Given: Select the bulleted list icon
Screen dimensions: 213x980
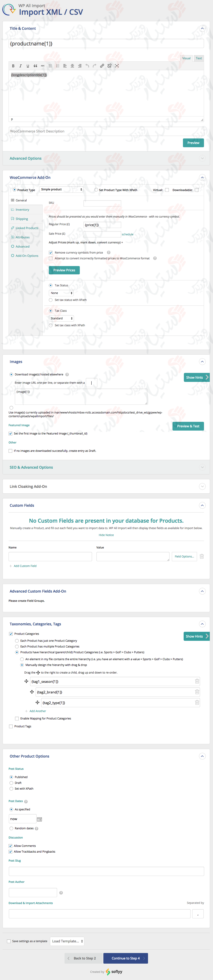Looking at the screenshot, I should (50, 66).
